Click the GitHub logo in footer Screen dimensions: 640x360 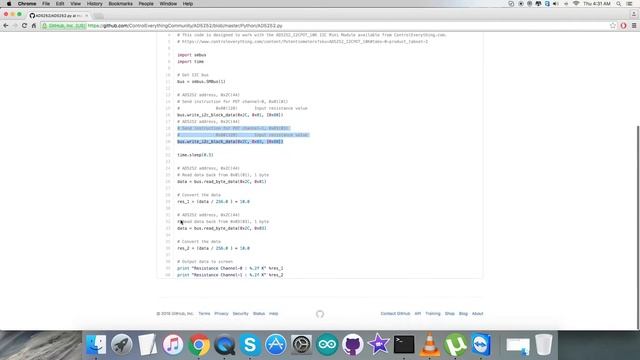click(320, 314)
